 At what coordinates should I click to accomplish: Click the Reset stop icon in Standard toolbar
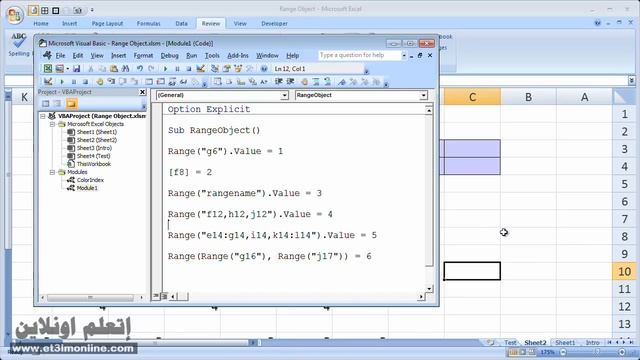click(x=189, y=69)
